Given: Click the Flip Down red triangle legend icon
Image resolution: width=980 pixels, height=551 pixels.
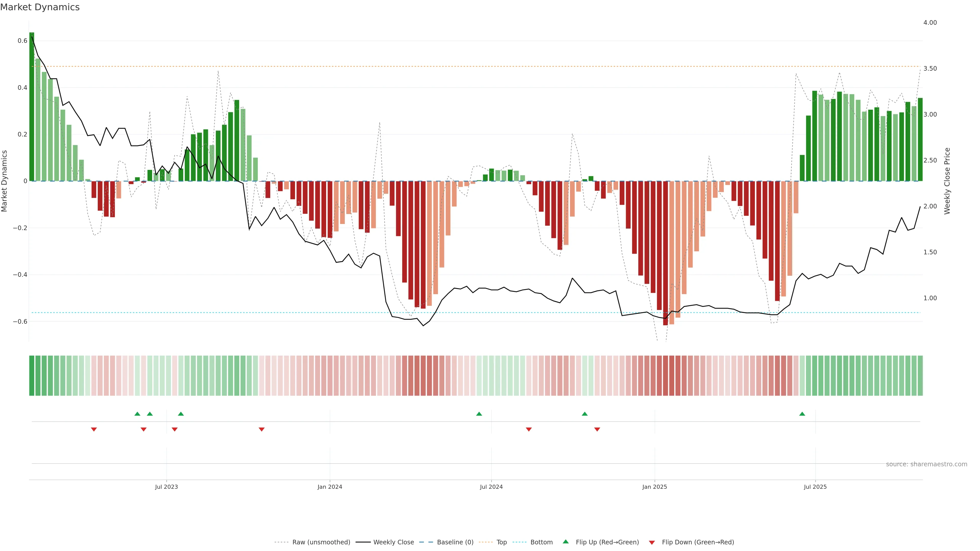Looking at the screenshot, I should tap(652, 542).
